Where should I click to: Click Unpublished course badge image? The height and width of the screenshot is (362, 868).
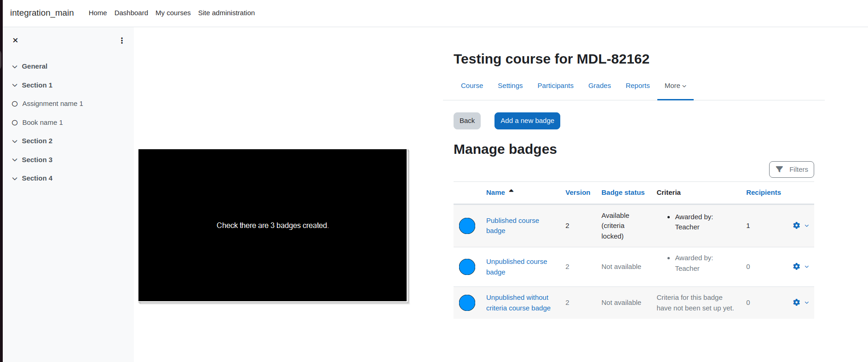[467, 267]
